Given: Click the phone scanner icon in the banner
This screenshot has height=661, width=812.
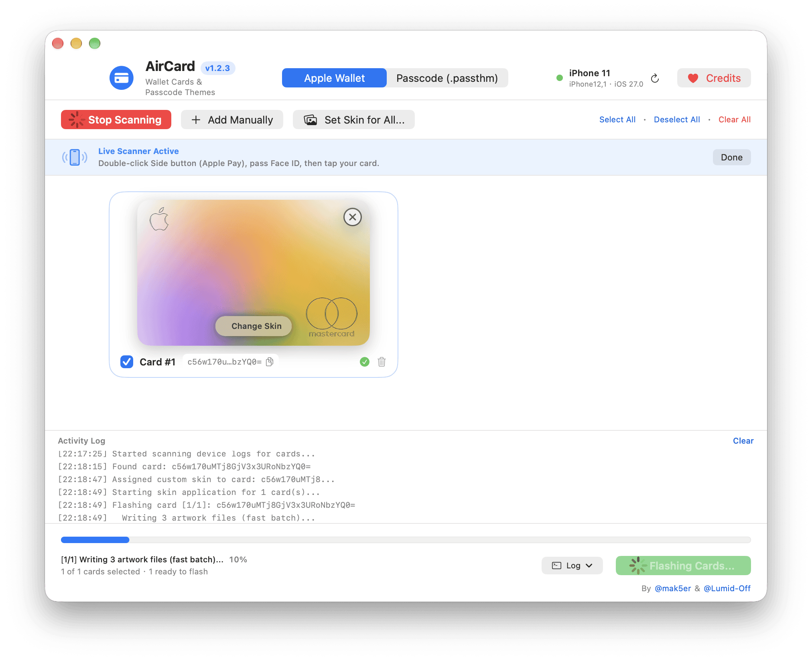Looking at the screenshot, I should [x=75, y=157].
